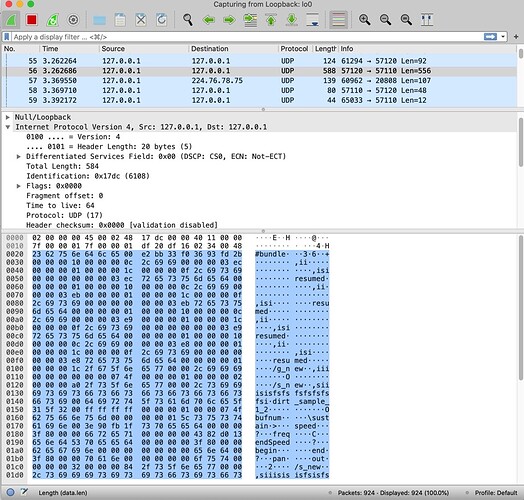
Task: Click hex offset row 0020 bytes
Action: coord(137,254)
